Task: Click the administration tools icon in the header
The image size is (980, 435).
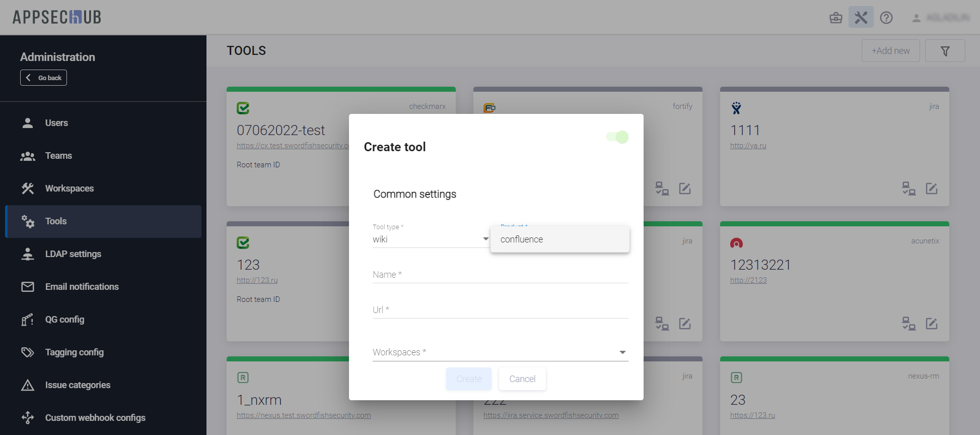Action: coord(861,18)
